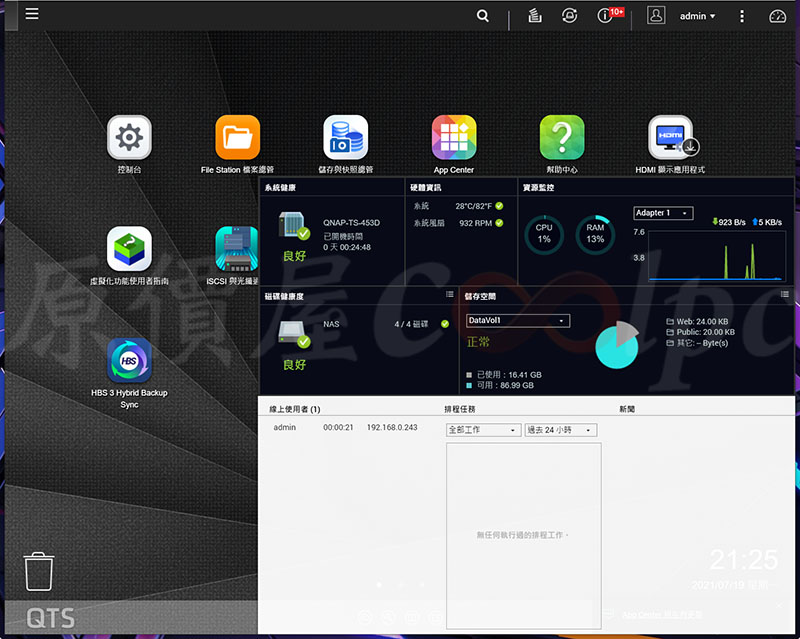Click the 28°C/82°F system temperature

coord(473,206)
